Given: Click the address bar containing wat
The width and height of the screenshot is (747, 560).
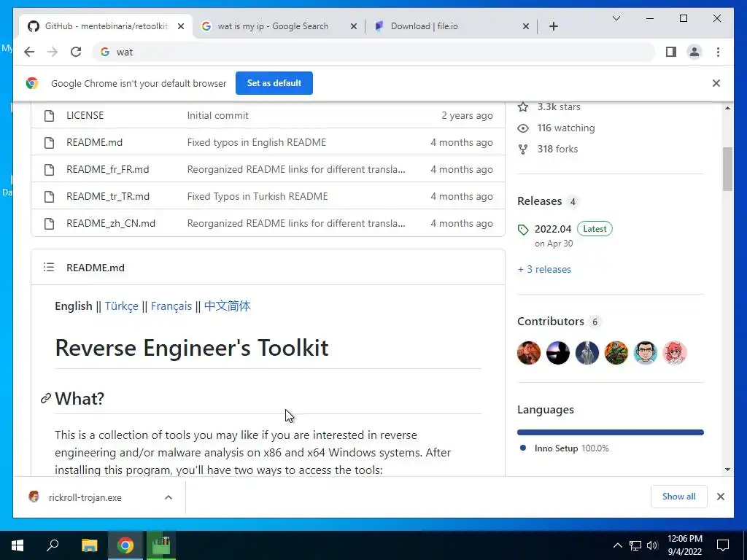Looking at the screenshot, I should tap(374, 52).
